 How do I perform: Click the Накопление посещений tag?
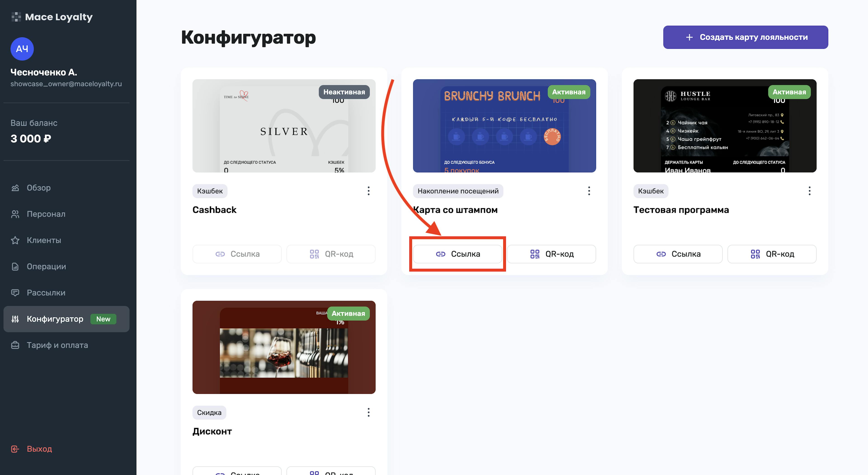458,191
